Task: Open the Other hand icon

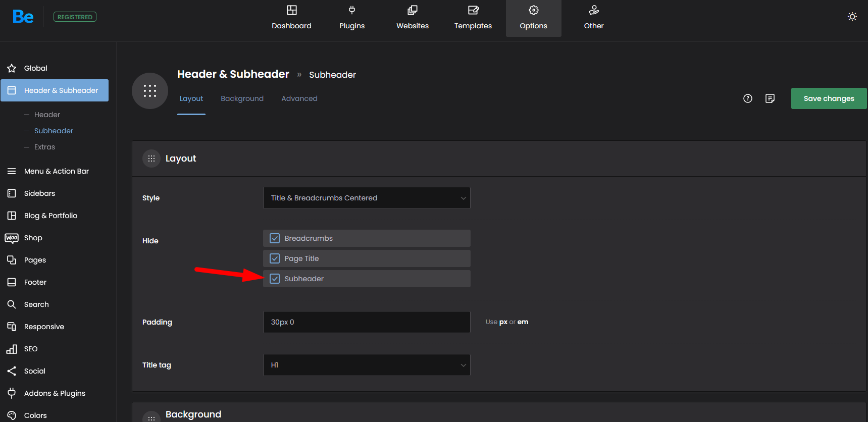Action: [594, 10]
